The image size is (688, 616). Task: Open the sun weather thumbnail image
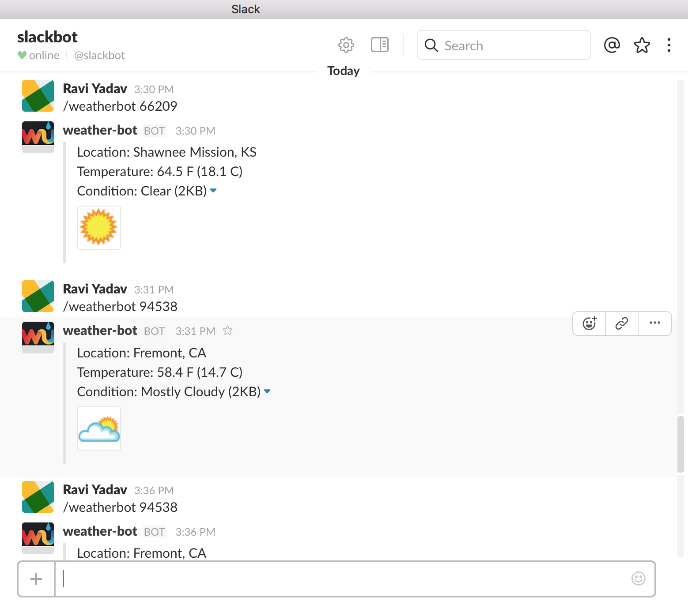(x=99, y=228)
